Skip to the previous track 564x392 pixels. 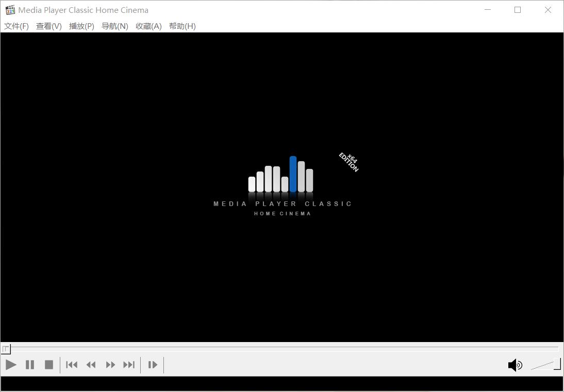[72, 365]
